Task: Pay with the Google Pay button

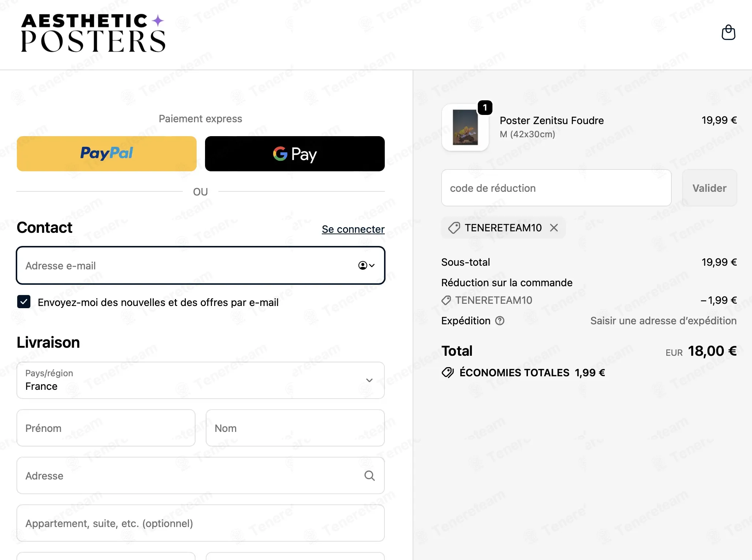Action: pyautogui.click(x=295, y=154)
